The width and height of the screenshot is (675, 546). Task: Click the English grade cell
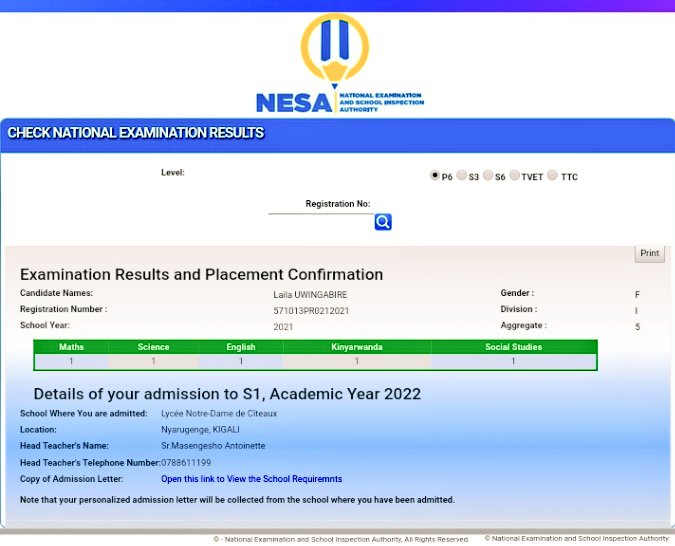click(241, 361)
